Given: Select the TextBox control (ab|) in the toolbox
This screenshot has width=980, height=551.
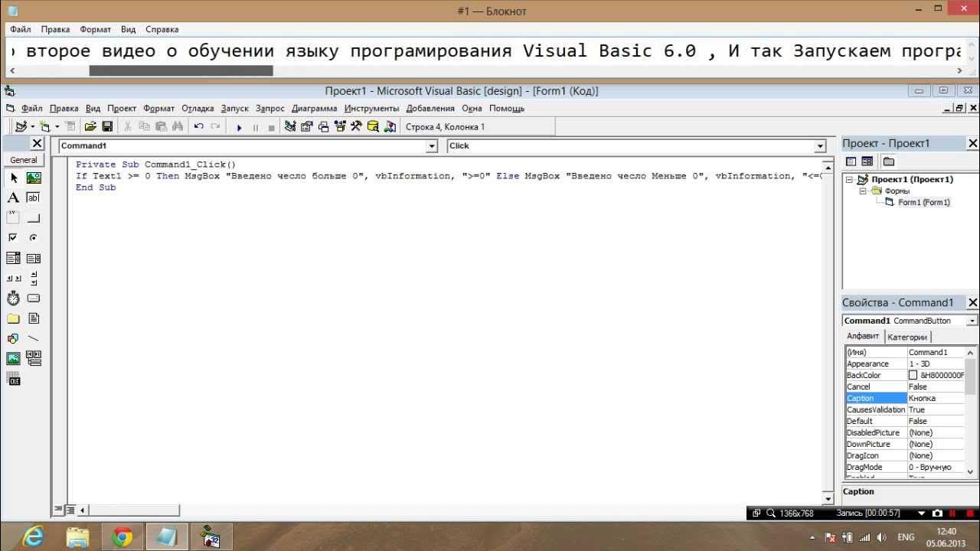Looking at the screenshot, I should (x=34, y=197).
